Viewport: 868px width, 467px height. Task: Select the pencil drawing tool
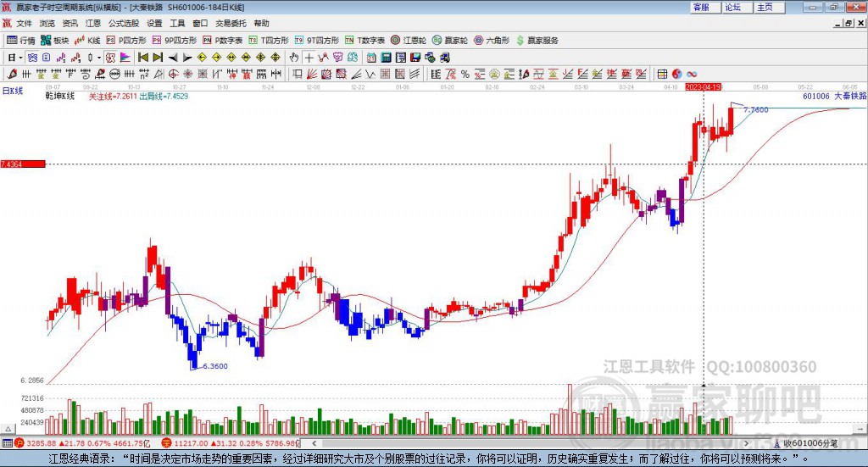(x=12, y=74)
